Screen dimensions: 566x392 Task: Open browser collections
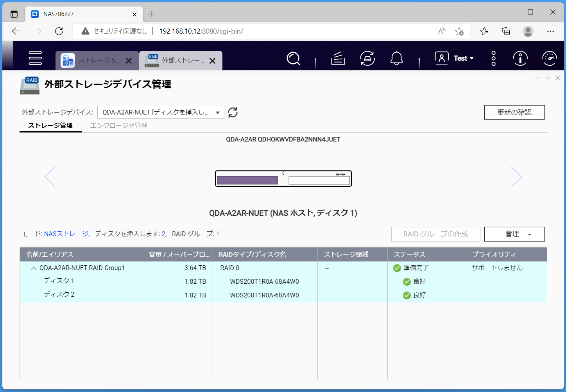tap(506, 31)
